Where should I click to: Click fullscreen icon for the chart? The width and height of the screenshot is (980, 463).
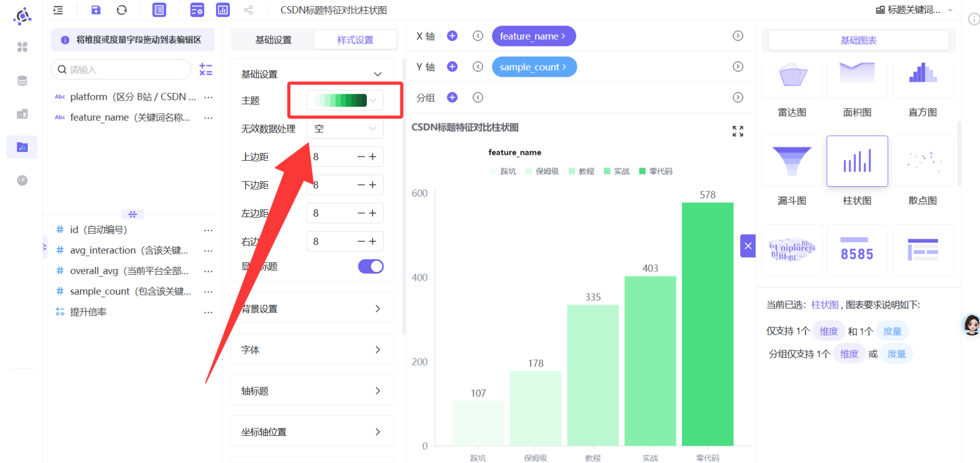738,132
